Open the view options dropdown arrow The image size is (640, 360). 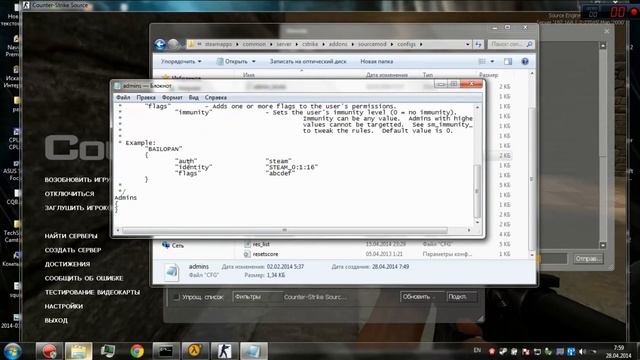[492, 62]
